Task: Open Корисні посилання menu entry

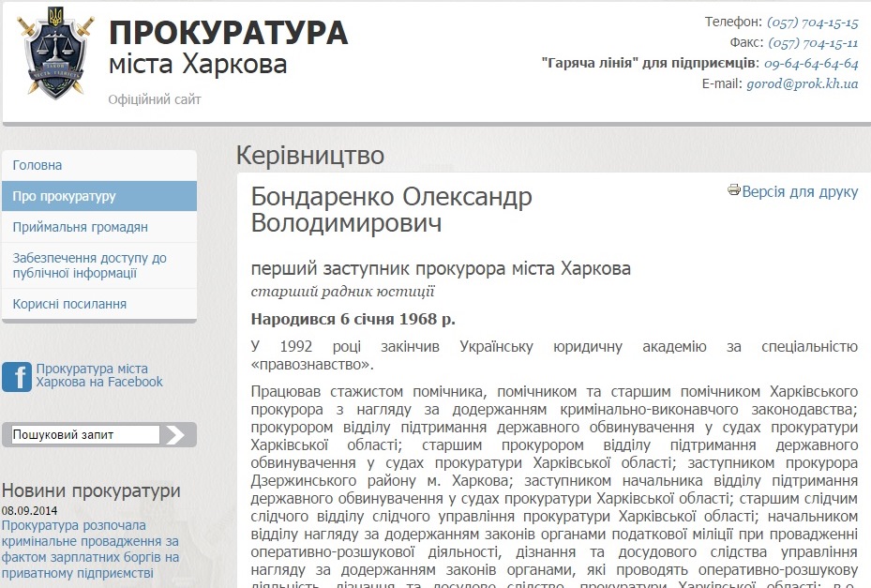Action: 69,304
